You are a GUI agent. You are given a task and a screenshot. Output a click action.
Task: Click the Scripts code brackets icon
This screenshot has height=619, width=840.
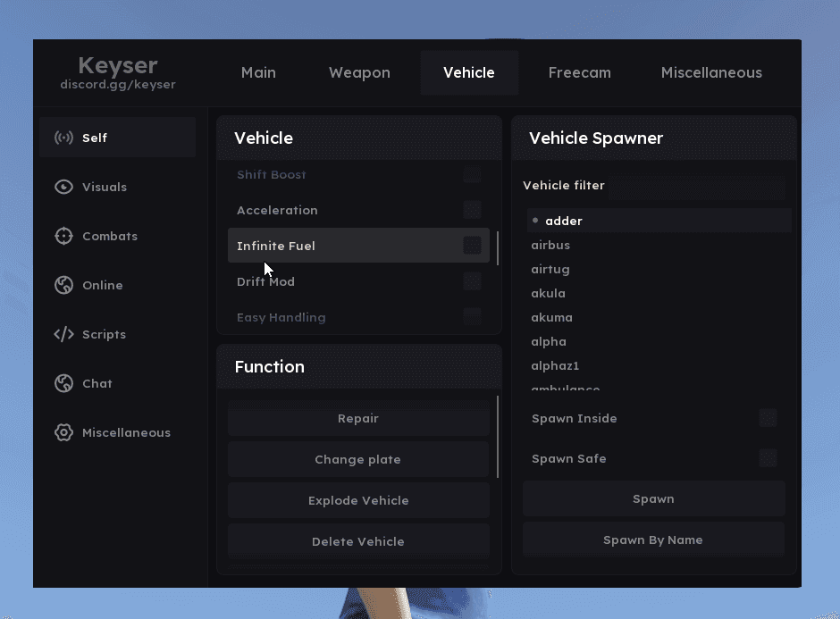click(x=63, y=334)
